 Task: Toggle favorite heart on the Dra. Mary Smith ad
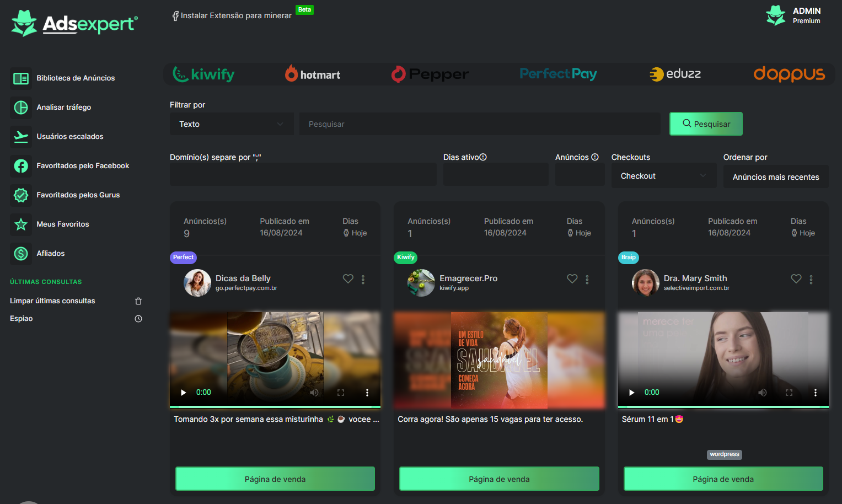pos(796,279)
